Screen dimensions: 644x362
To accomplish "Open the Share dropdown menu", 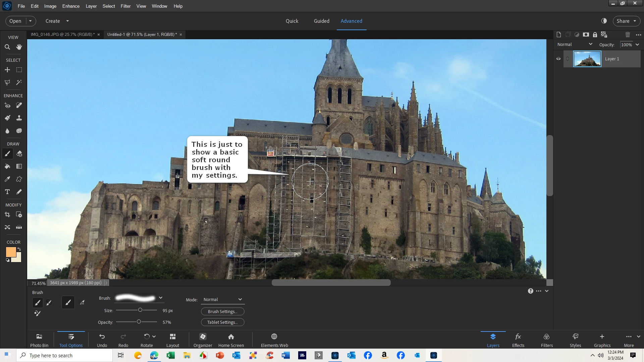I will point(627,21).
